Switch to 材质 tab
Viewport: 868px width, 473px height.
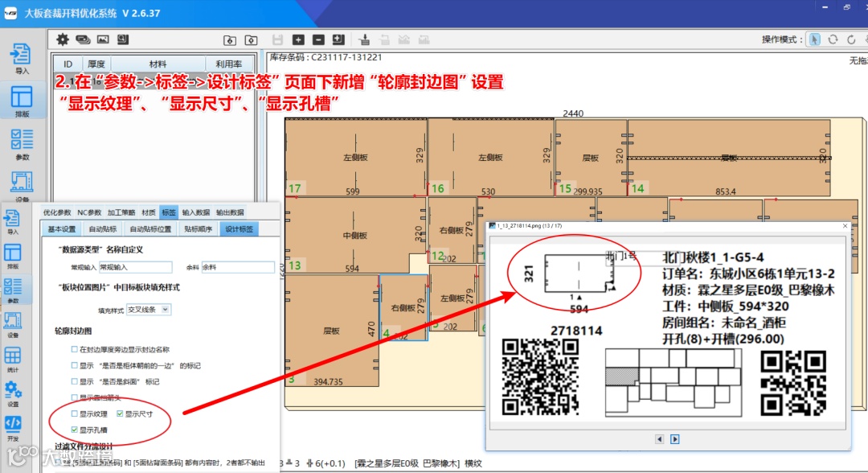point(149,212)
